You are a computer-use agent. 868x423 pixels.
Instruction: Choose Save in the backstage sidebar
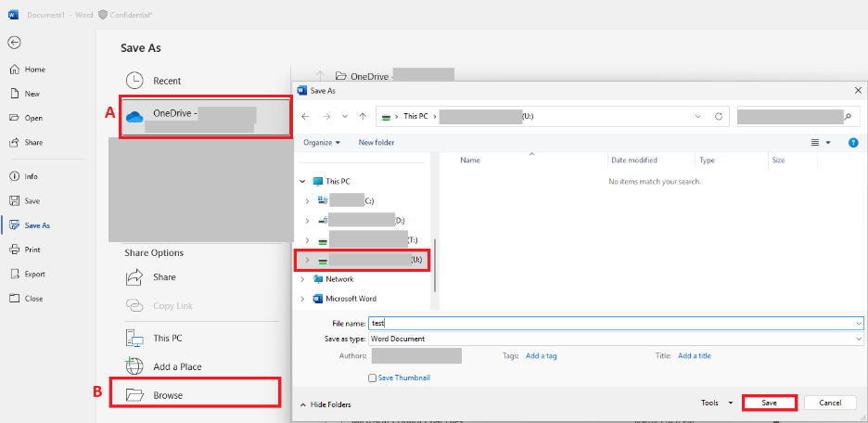[x=25, y=201]
